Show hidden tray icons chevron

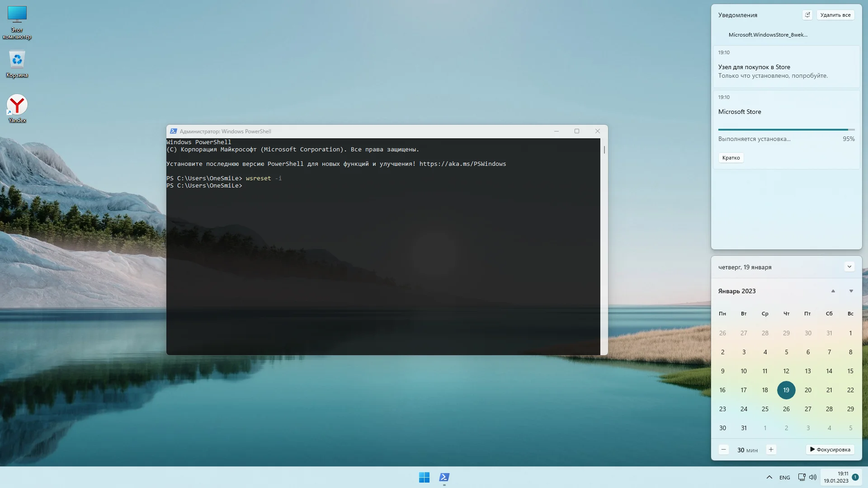coord(769,477)
